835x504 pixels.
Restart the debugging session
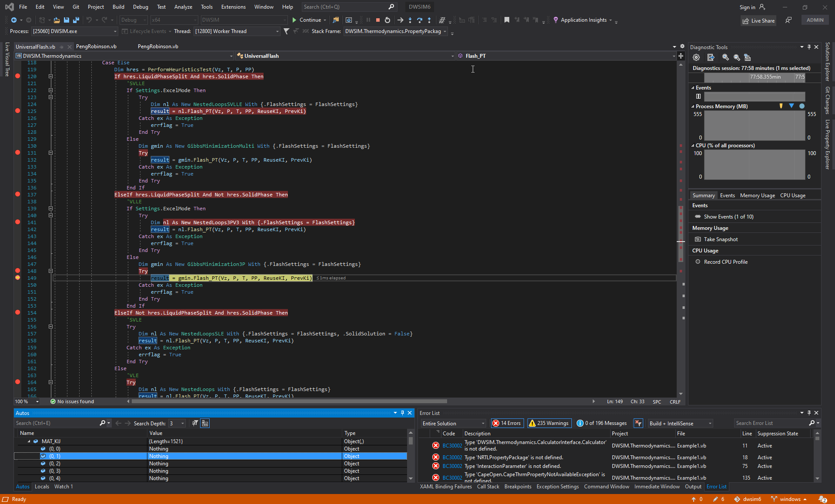387,20
